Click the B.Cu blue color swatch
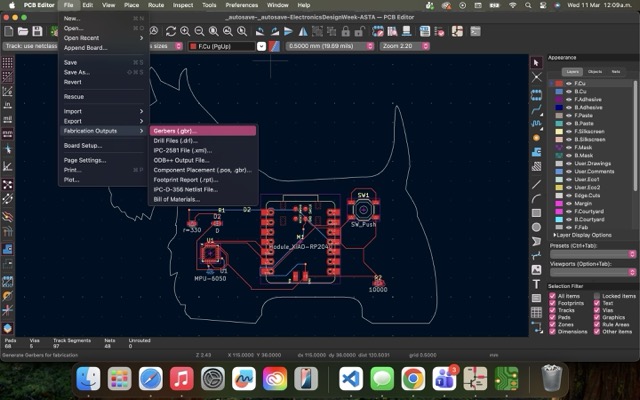Image resolution: width=640 pixels, height=400 pixels. tap(559, 91)
